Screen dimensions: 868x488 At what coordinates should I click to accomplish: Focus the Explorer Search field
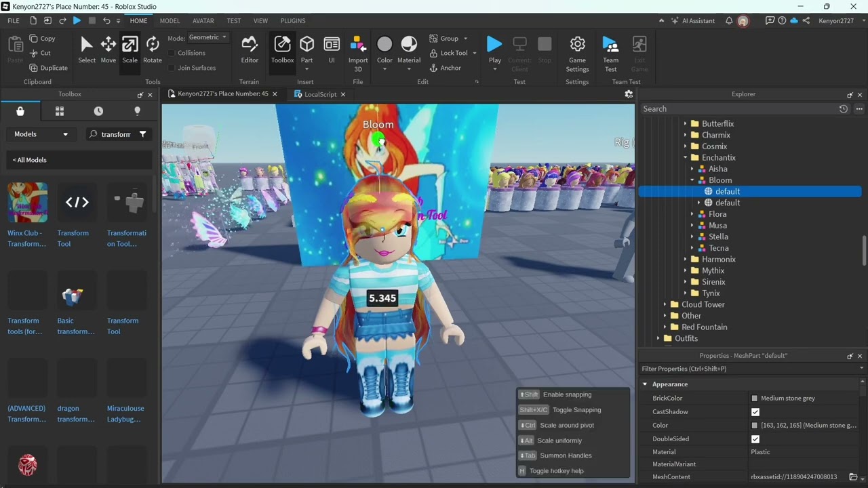[738, 108]
